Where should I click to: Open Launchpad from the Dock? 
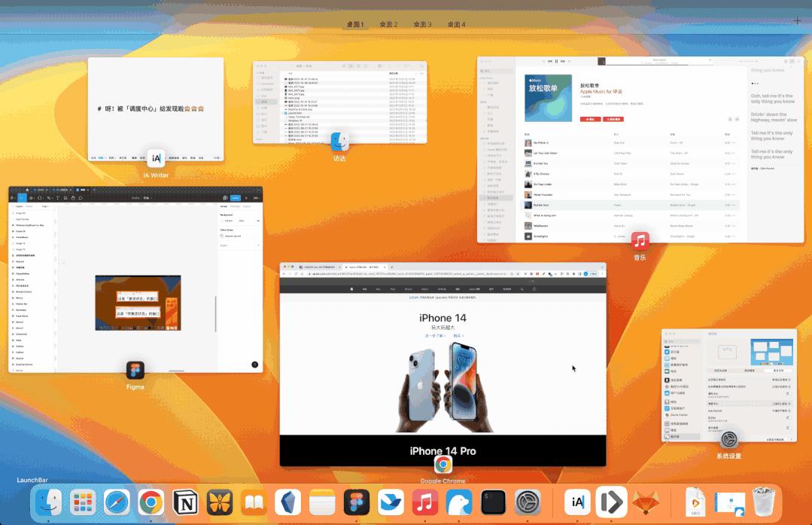[83, 502]
